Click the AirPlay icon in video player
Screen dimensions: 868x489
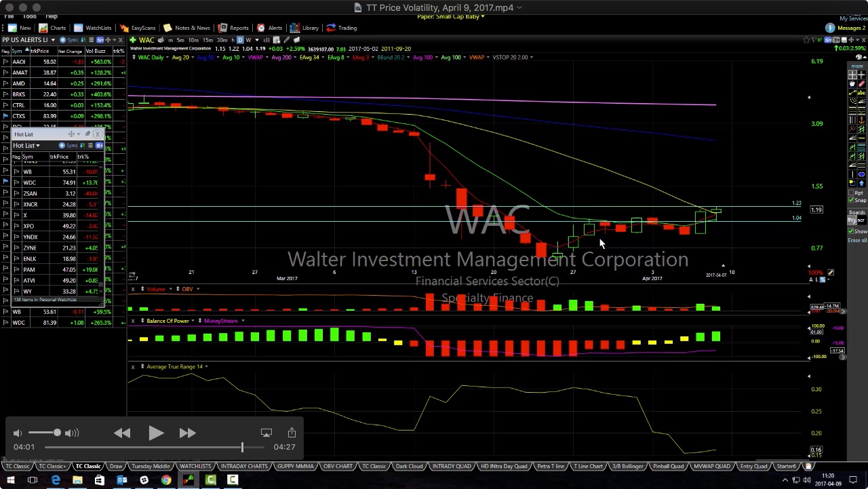click(x=267, y=433)
